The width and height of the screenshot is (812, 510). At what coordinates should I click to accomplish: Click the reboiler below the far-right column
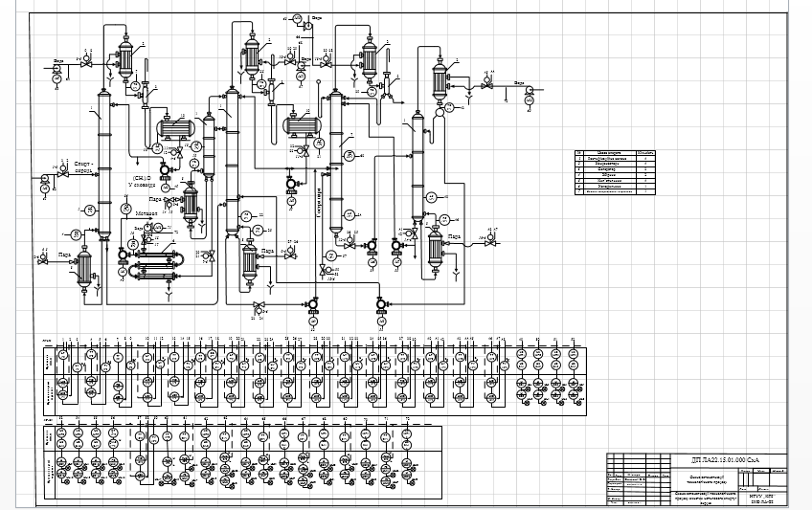[x=436, y=247]
